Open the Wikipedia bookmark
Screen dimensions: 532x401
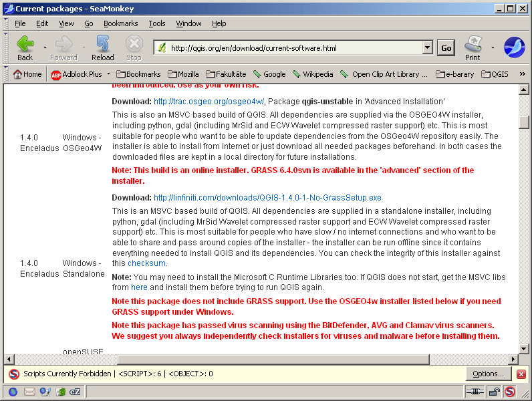point(313,74)
